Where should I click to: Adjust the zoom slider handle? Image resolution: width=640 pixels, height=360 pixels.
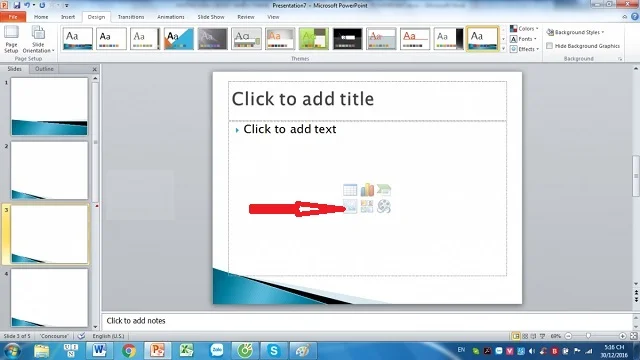click(x=588, y=336)
